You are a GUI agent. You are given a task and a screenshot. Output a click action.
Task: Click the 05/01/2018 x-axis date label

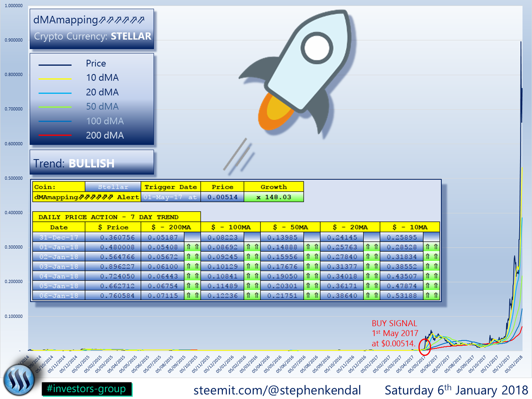click(514, 364)
